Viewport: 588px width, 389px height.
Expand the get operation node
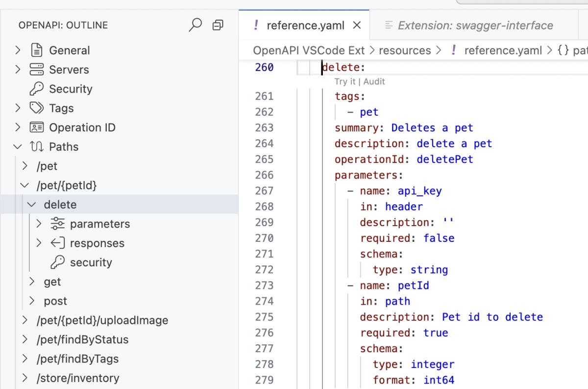(x=33, y=282)
